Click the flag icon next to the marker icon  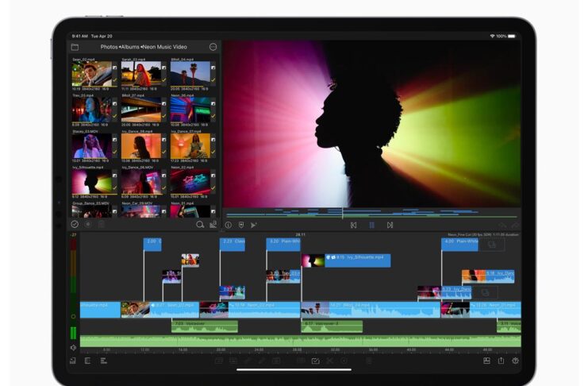click(x=254, y=225)
